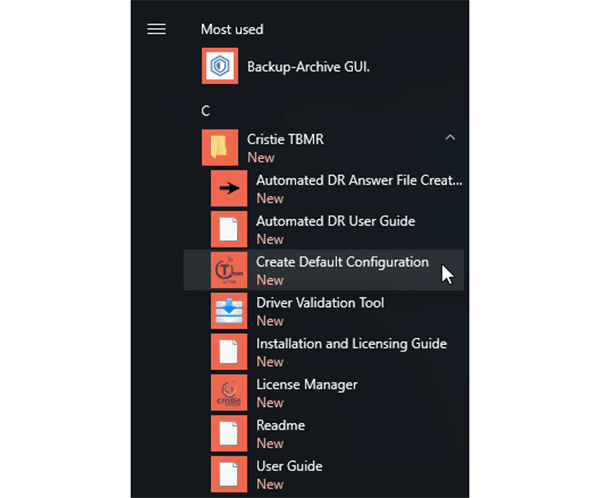The image size is (600, 498).
Task: Click the User Guide document icon
Action: click(x=229, y=474)
